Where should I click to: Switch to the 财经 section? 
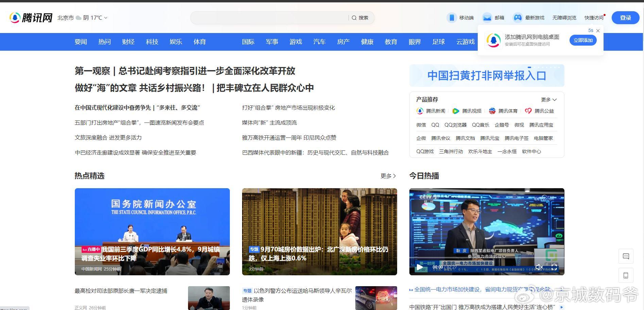(x=129, y=42)
